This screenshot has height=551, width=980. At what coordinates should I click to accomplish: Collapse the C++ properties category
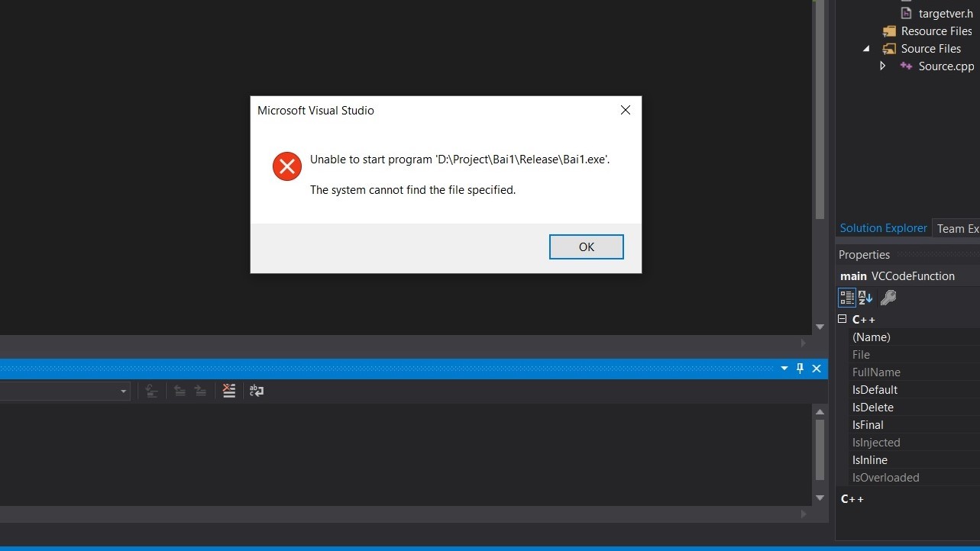point(843,319)
